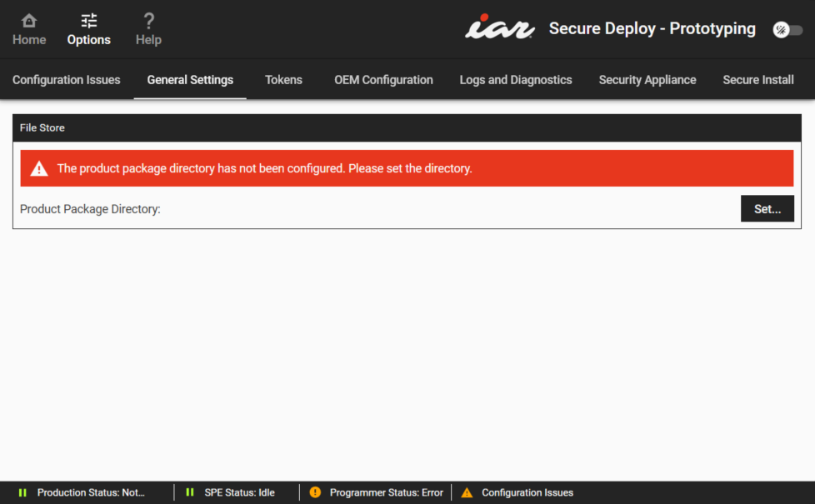Switch to the Tokens tab

coord(283,80)
